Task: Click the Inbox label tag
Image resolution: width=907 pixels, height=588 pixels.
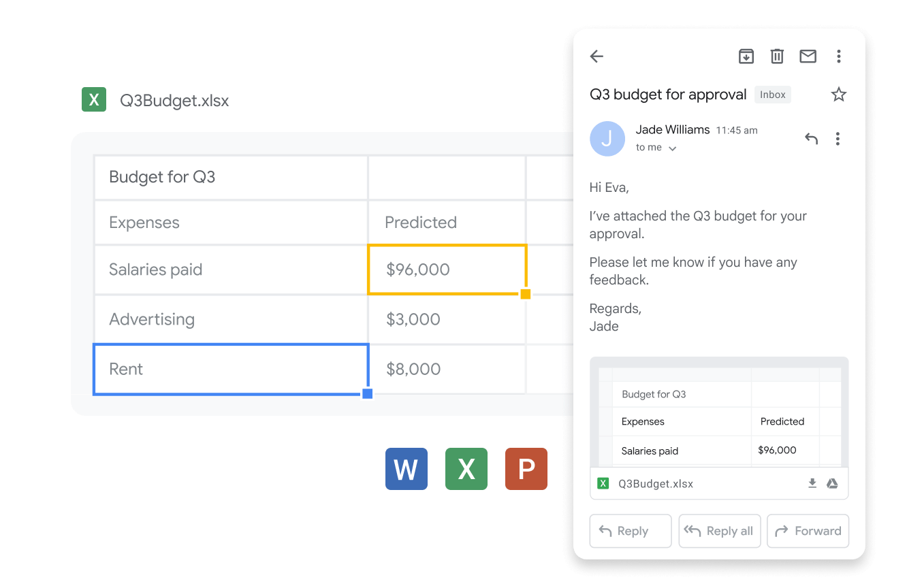Action: (x=773, y=95)
